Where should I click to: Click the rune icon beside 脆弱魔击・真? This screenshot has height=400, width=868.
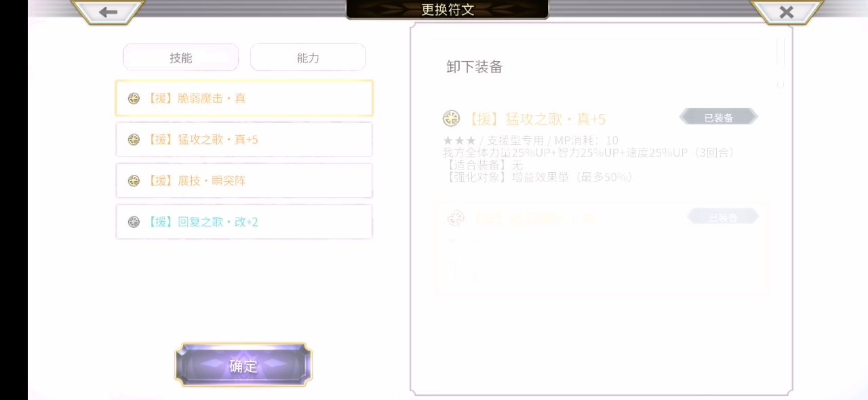(134, 98)
